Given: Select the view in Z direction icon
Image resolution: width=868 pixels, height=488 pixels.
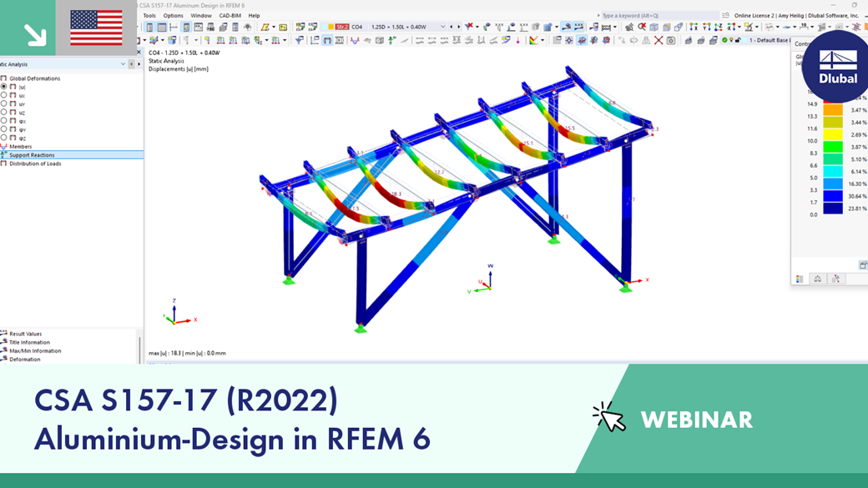Looking at the screenshot, I should [x=719, y=27].
